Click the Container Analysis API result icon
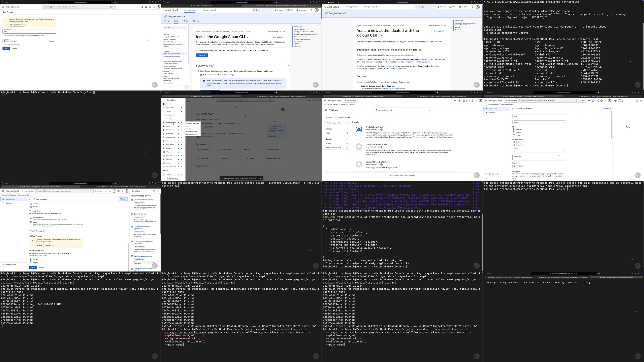 359,147
